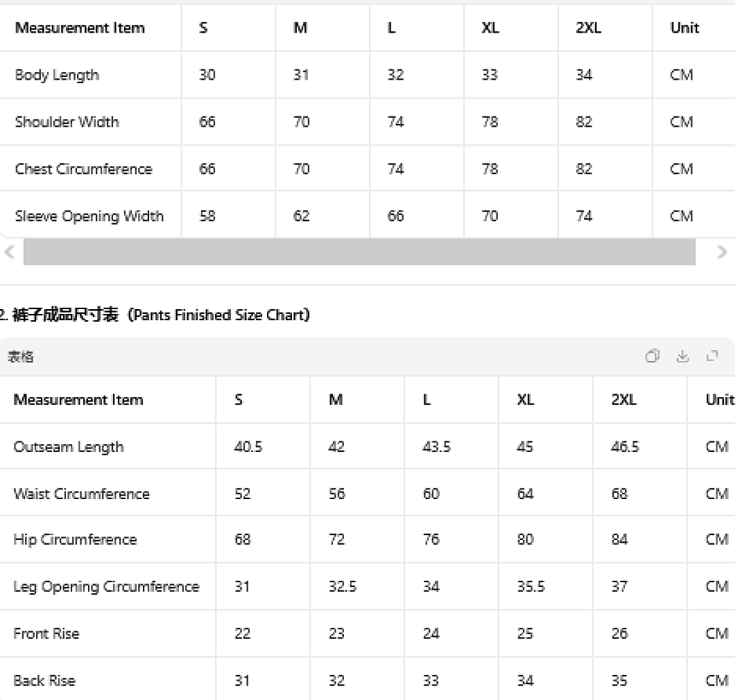Screen dimensions: 749x700
Task: Expand pants table to fullscreen
Action: coord(712,356)
